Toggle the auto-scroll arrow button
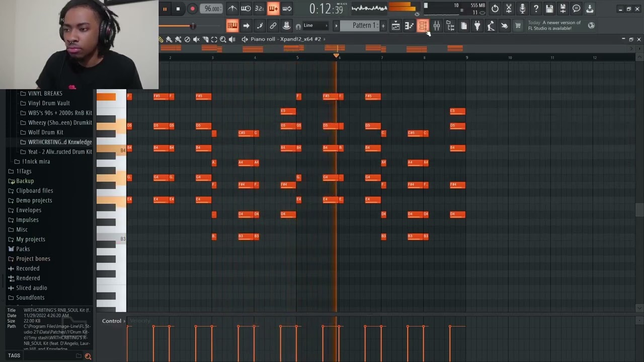The width and height of the screenshot is (644, 362). pos(246,26)
